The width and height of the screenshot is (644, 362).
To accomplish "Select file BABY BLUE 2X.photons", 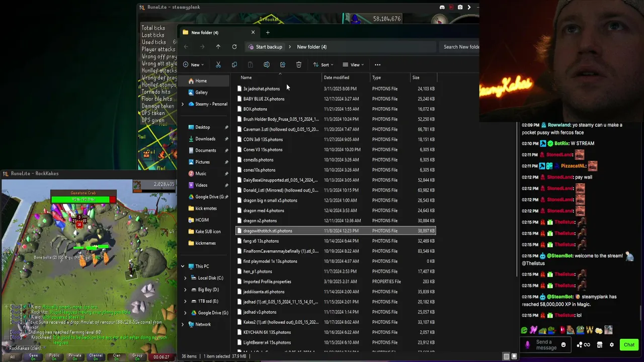I will [336, 99].
